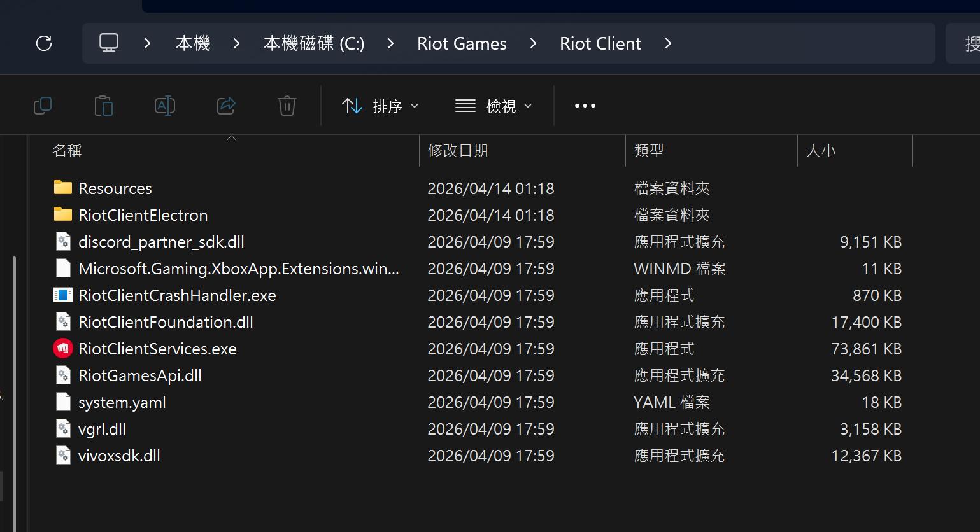The height and width of the screenshot is (532, 980).
Task: Expand the chevron after Riot Games breadcrumb
Action: pyautogui.click(x=533, y=43)
